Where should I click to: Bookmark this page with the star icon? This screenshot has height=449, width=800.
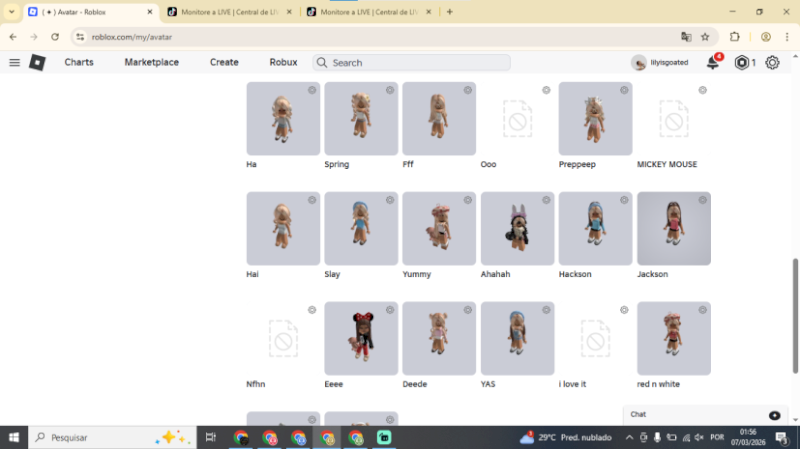click(x=705, y=37)
